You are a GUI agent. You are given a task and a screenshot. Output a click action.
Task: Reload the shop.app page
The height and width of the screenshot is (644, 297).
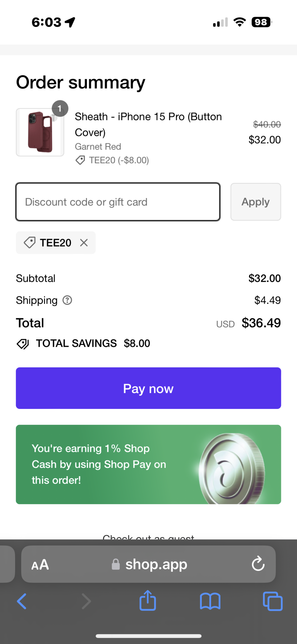258,564
